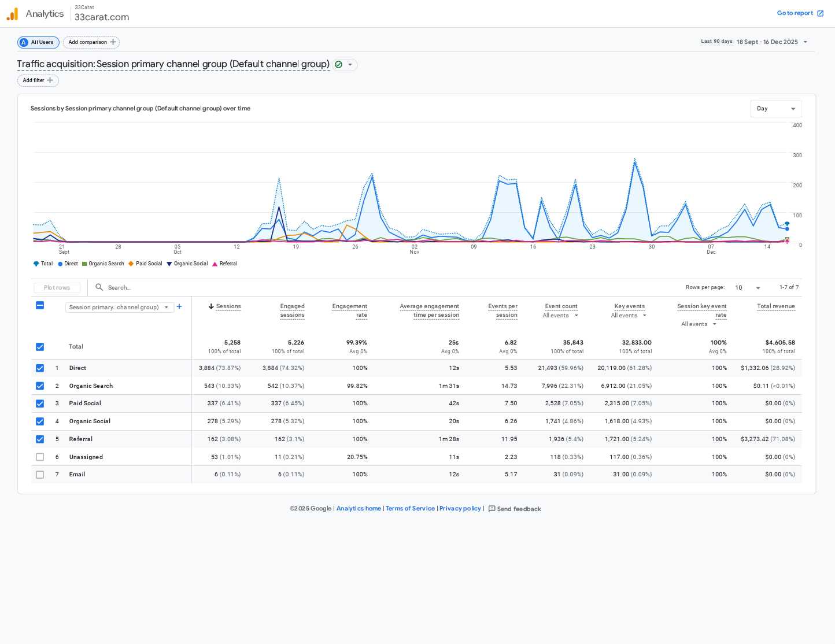This screenshot has height=644, width=835.
Task: Click the Send feedback icon
Action: point(492,509)
